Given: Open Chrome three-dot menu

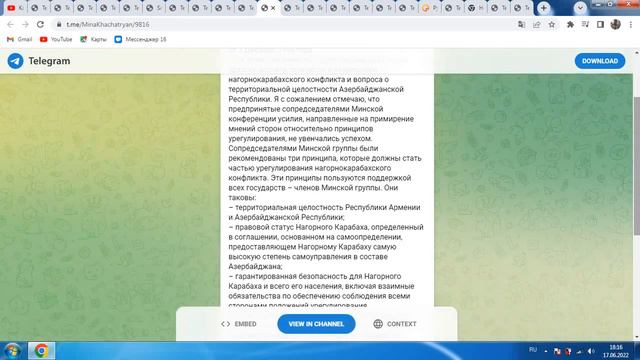Looking at the screenshot, I should (x=631, y=24).
